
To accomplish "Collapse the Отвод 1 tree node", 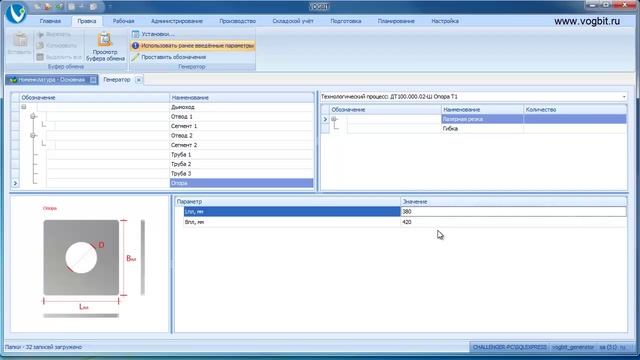I will [x=33, y=116].
